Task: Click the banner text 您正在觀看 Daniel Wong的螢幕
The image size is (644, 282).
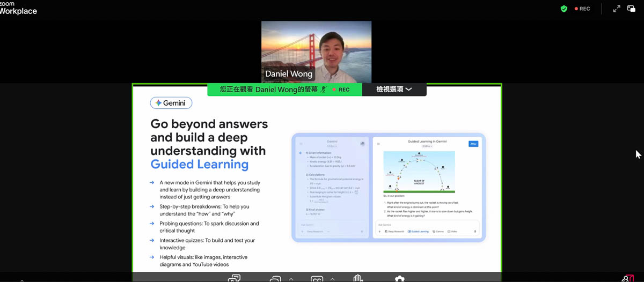Action: [269, 90]
